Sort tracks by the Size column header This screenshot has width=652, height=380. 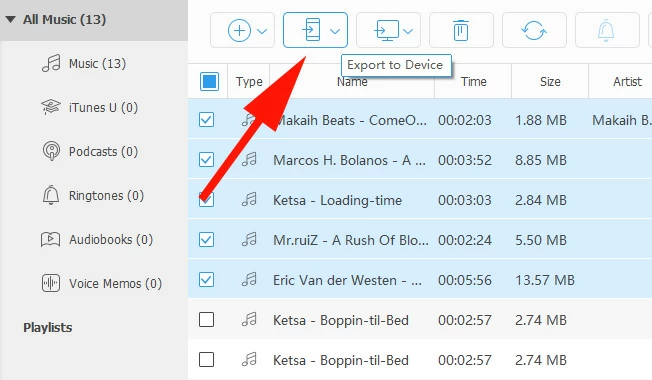(x=550, y=81)
